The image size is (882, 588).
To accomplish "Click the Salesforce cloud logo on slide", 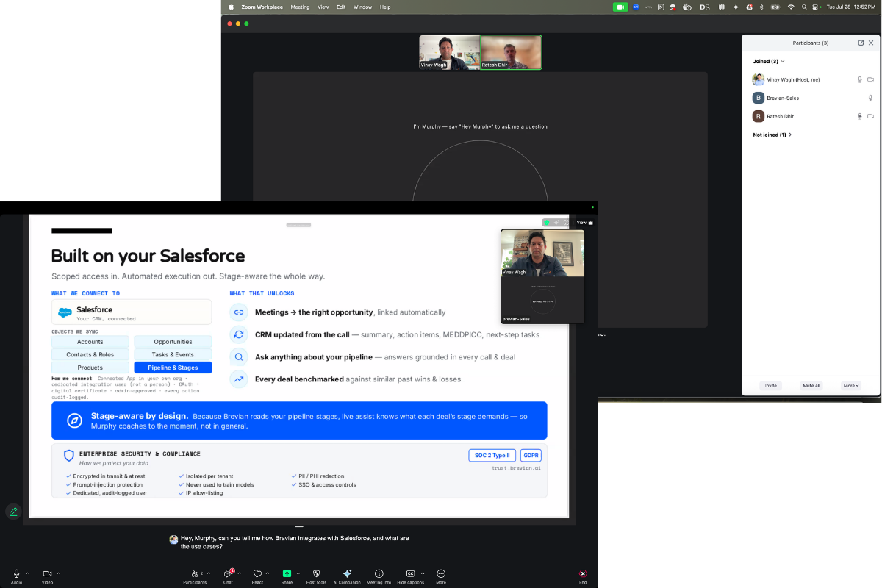I will (65, 312).
